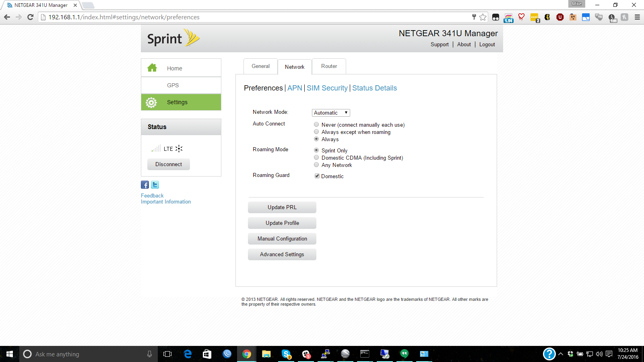Click the Settings gear icon
Viewport: 644px width, 362px height.
(151, 102)
